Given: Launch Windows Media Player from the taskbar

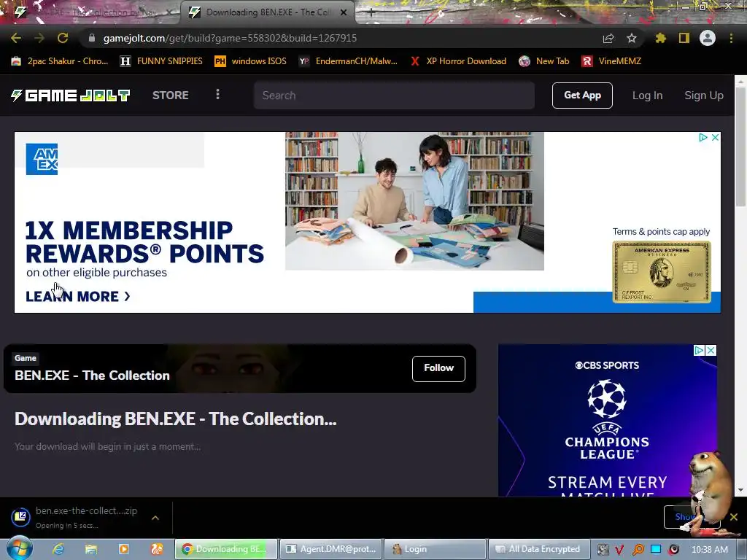Looking at the screenshot, I should (124, 549).
